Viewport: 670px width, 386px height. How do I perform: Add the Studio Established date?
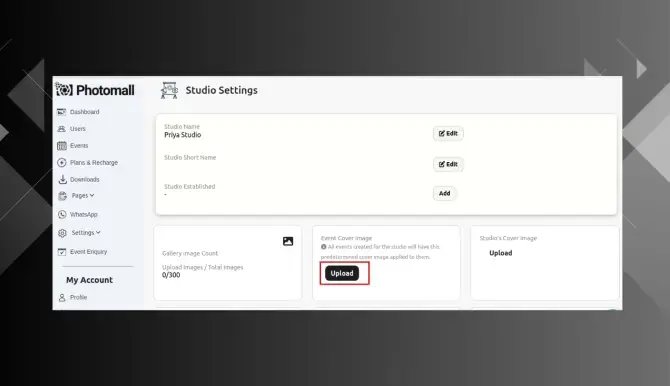(444, 193)
